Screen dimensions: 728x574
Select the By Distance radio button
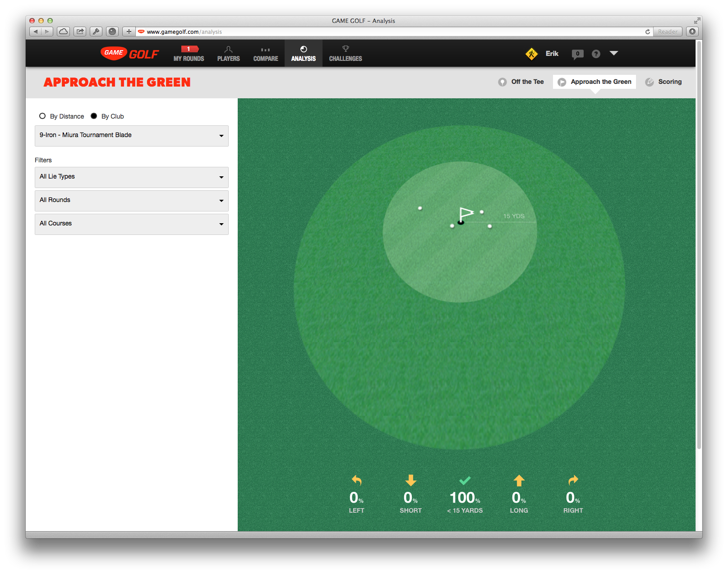(x=42, y=116)
